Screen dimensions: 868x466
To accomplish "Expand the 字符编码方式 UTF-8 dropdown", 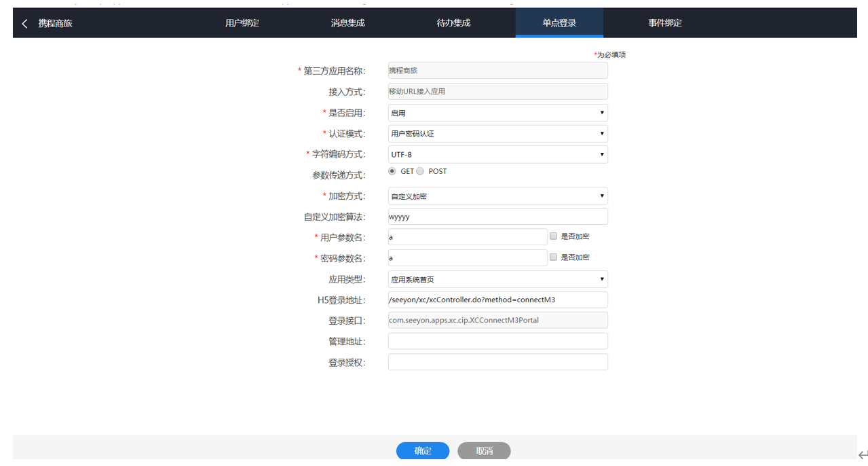I will [x=497, y=155].
